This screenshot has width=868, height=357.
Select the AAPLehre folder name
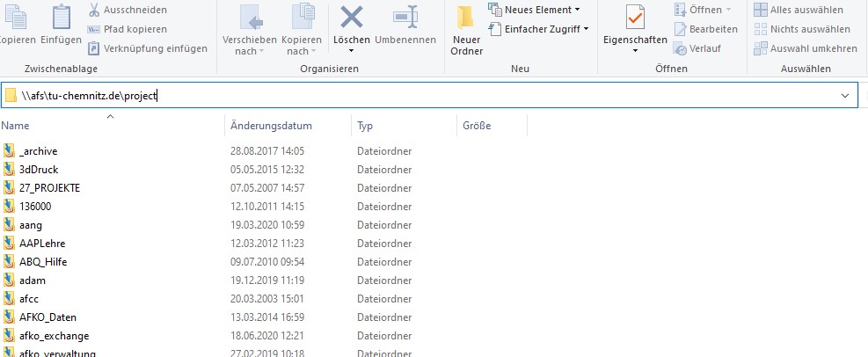(42, 243)
